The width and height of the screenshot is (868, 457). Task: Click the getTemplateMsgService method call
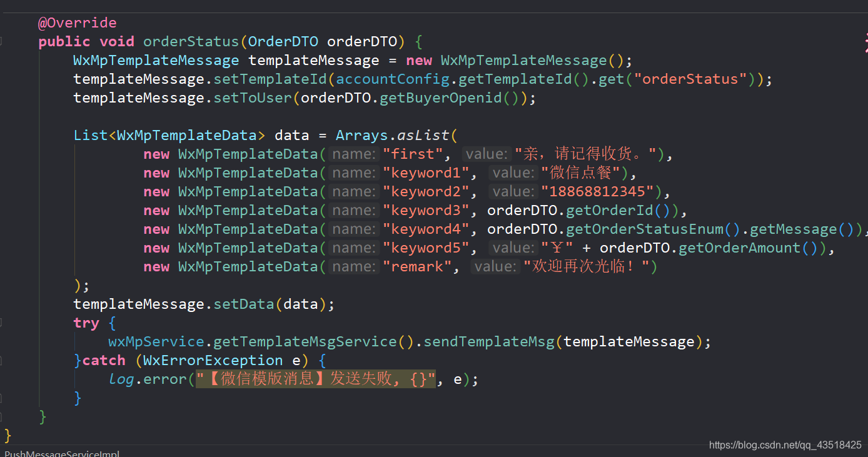pos(305,342)
